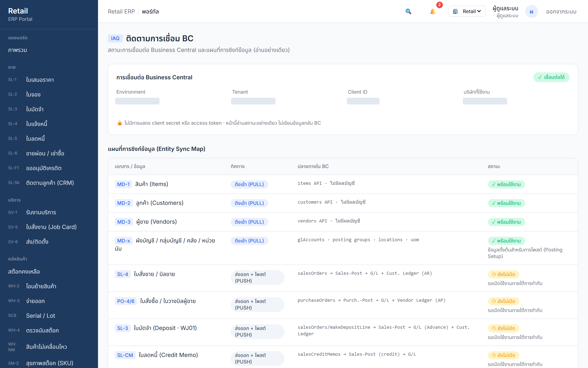Open ใบสั่งงาน (Job Card) in sidebar
Image resolution: width=588 pixels, height=368 pixels.
(49, 227)
